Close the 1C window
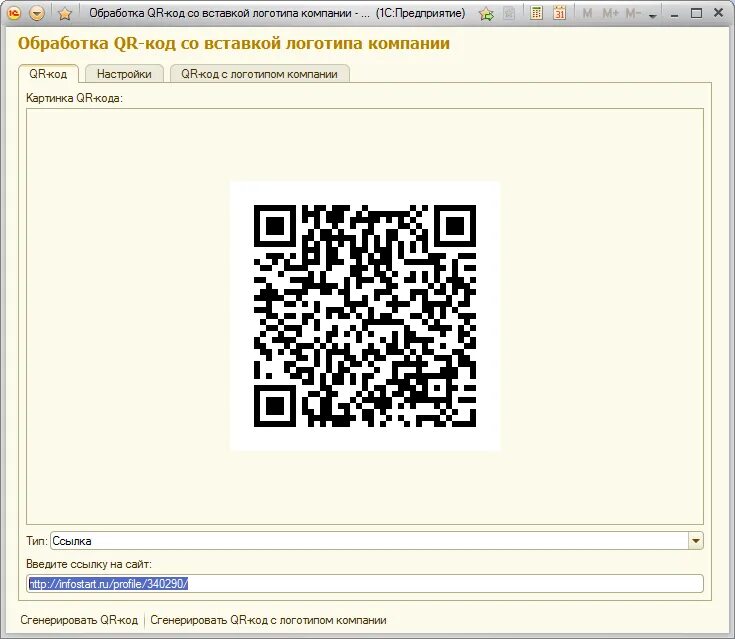 [719, 13]
